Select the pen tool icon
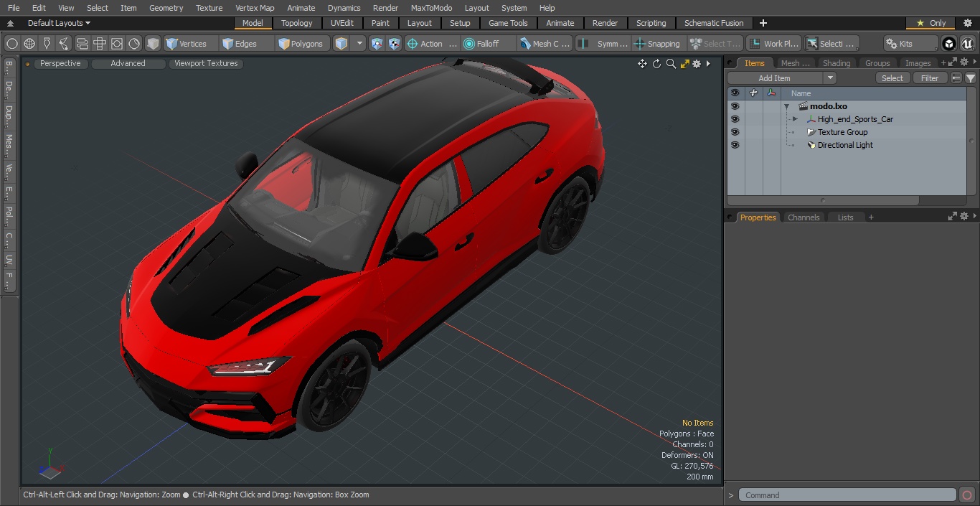Screen dimensions: 980x506 (x=47, y=44)
